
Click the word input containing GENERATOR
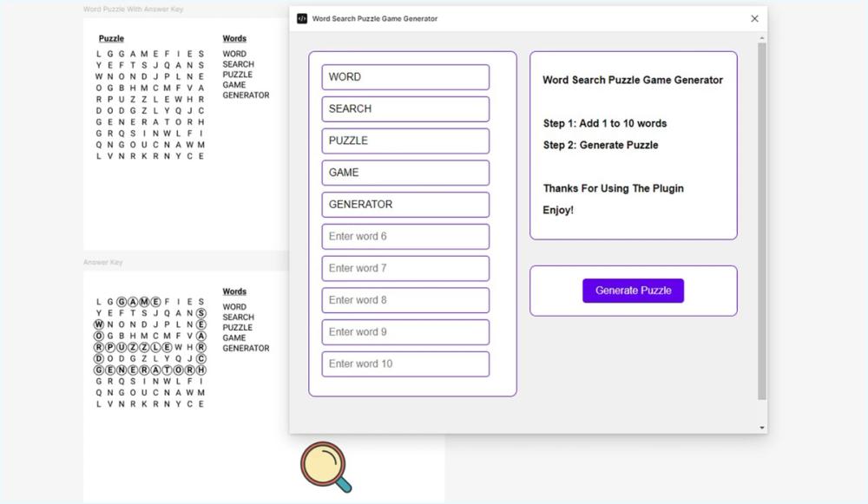404,204
